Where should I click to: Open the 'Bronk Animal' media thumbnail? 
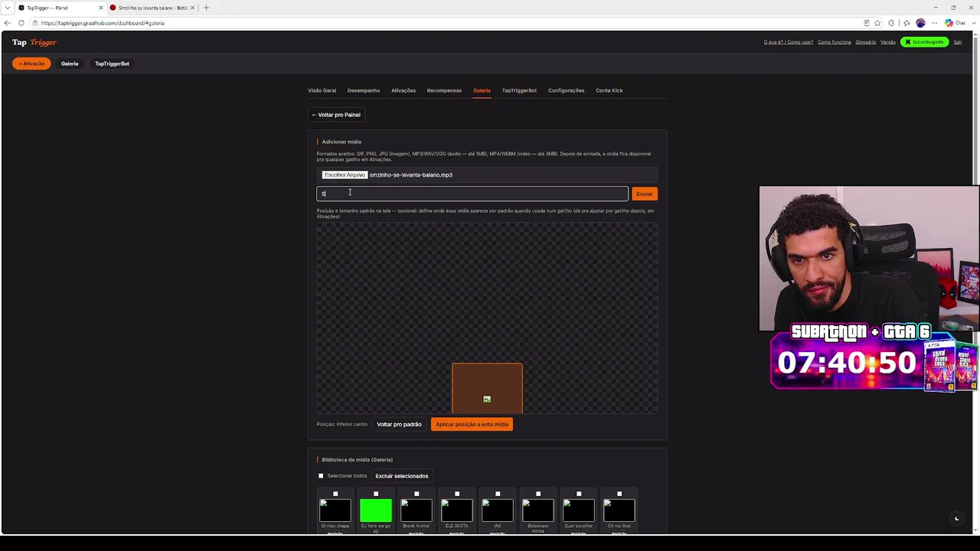[x=416, y=510]
